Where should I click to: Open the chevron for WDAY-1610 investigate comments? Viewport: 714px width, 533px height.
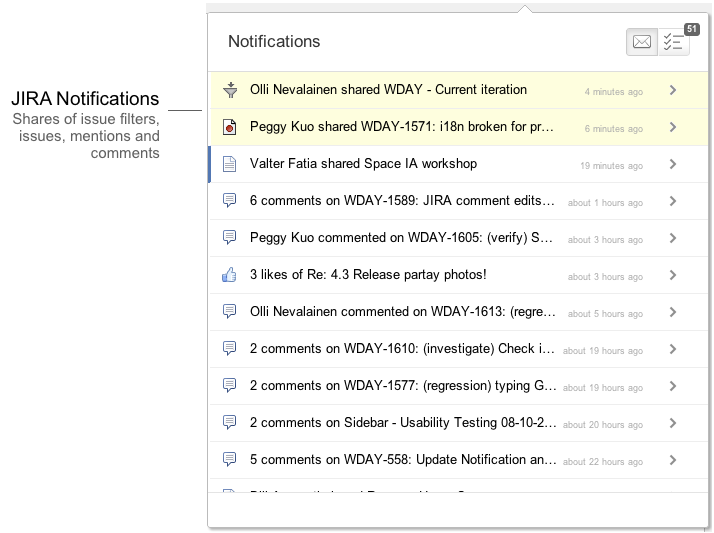(x=673, y=349)
